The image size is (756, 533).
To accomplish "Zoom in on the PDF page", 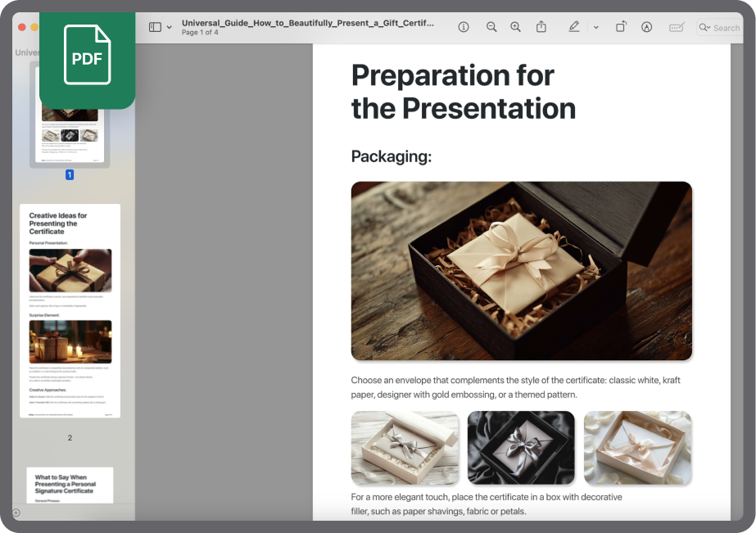I will tap(515, 27).
